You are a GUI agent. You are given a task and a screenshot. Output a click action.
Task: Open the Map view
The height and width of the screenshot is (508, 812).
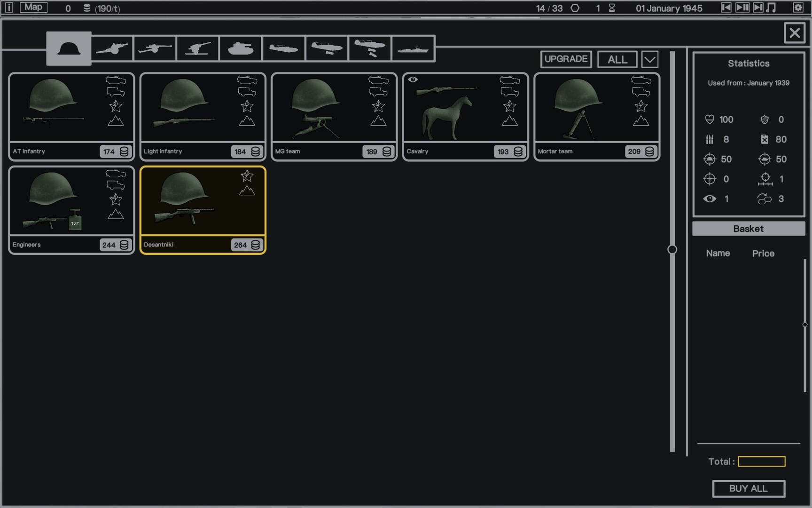(x=33, y=7)
